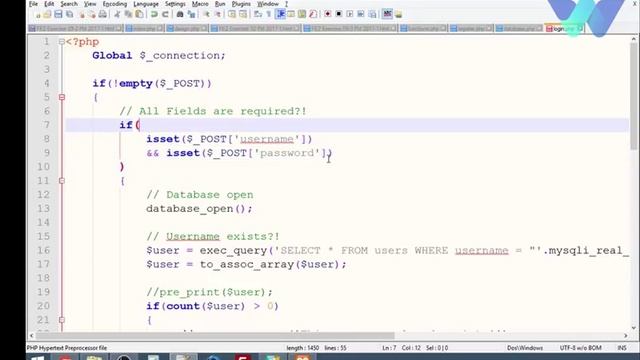The height and width of the screenshot is (360, 640).
Task: Click run macro multiple times icon
Action: pos(361,14)
